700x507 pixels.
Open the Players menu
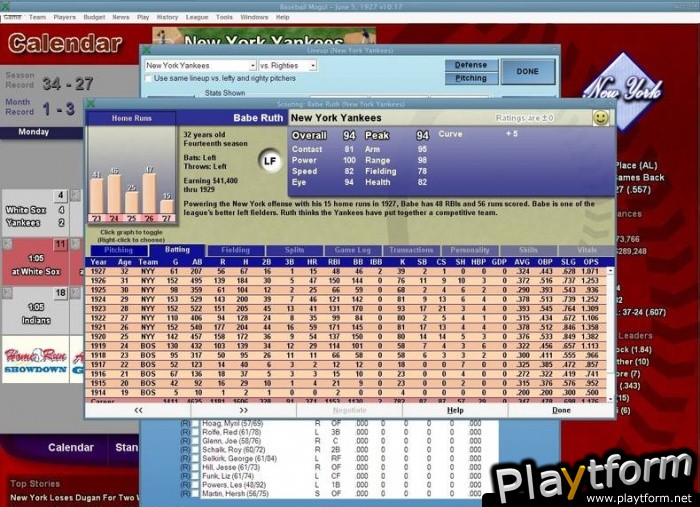point(64,17)
